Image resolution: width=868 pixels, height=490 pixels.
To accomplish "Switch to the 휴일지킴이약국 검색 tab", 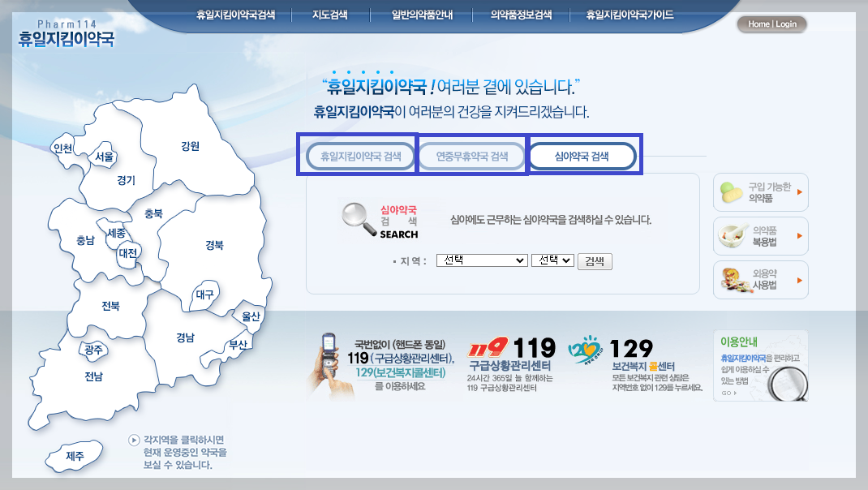I will (x=359, y=154).
